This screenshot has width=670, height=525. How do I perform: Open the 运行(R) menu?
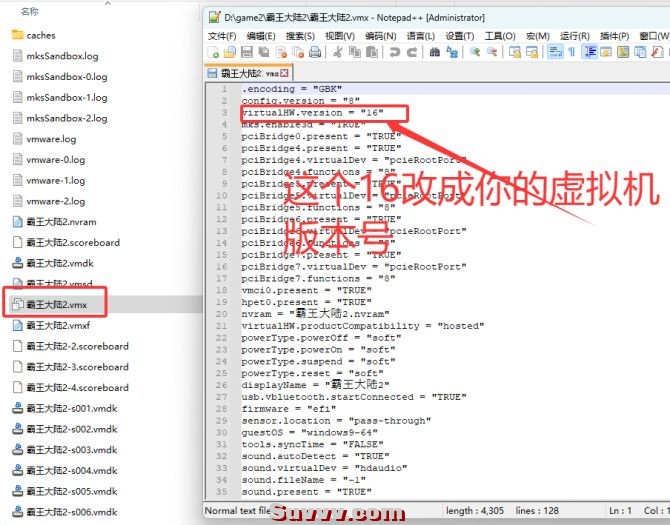[x=575, y=36]
